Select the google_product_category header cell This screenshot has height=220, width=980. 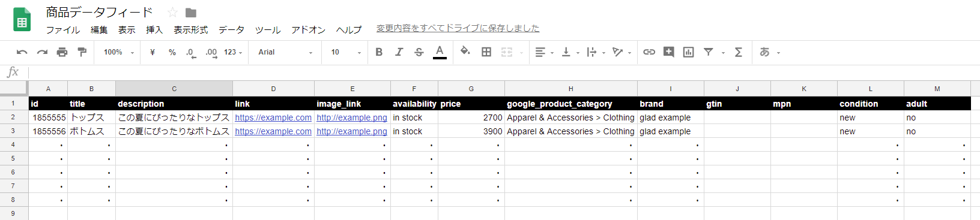pos(570,104)
